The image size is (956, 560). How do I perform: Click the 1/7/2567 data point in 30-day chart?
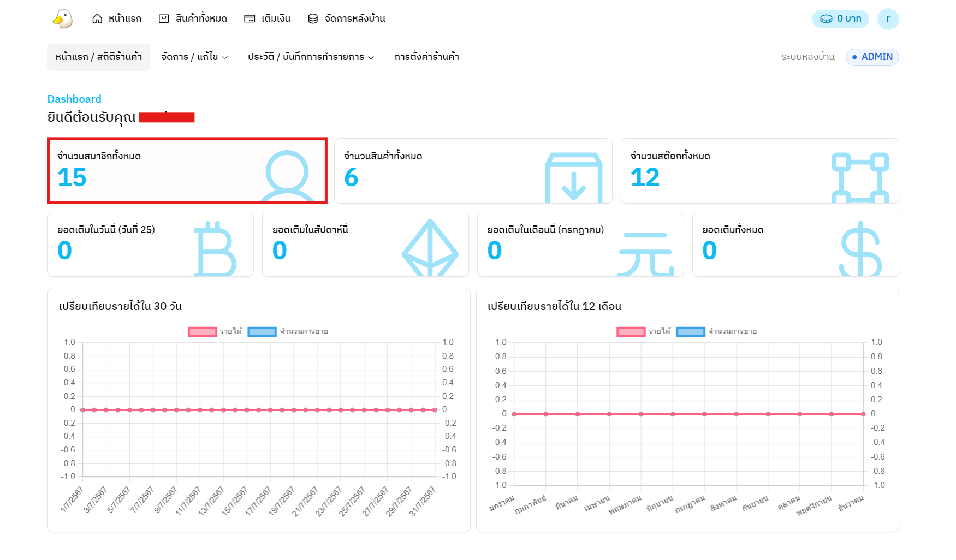click(82, 410)
